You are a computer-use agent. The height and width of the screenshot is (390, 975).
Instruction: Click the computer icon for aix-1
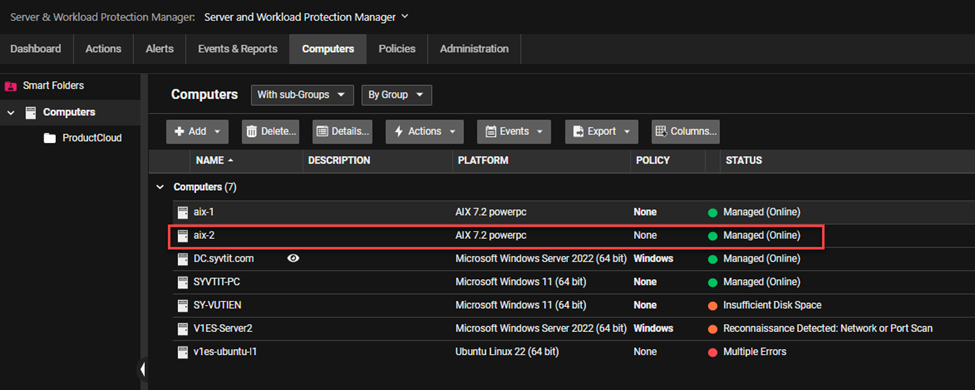click(182, 212)
